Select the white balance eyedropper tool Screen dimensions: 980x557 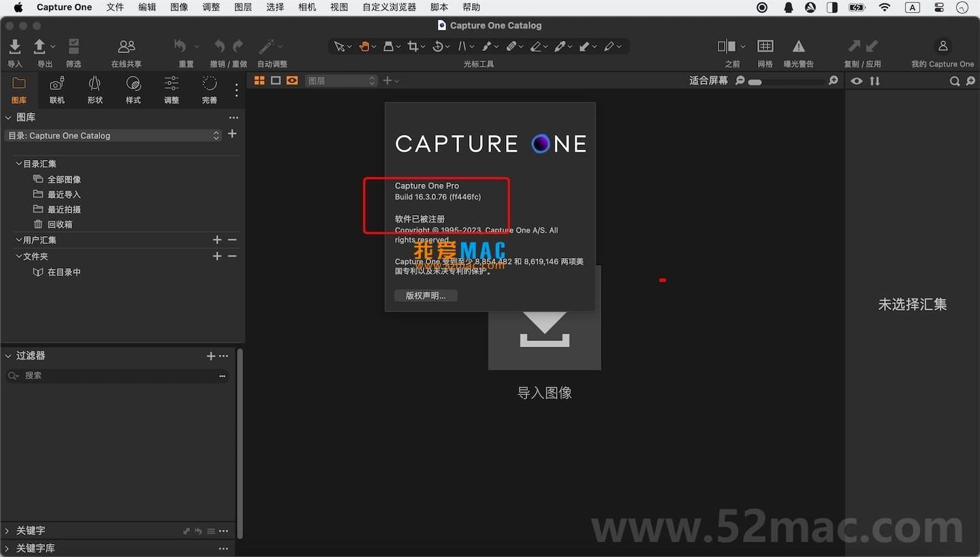point(560,46)
